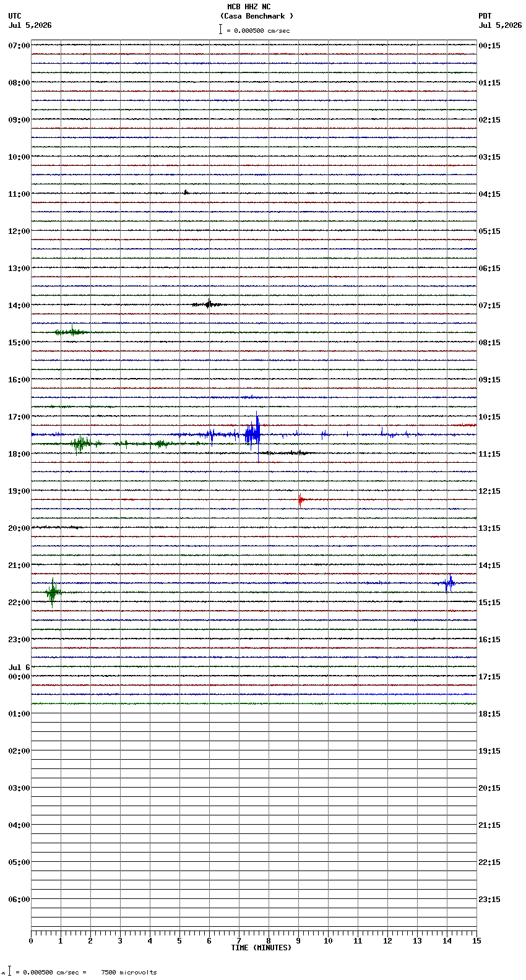Viewport: 526px width, 980px height.
Task: Select the '17:00' UTC row label
Action: pyautogui.click(x=19, y=417)
